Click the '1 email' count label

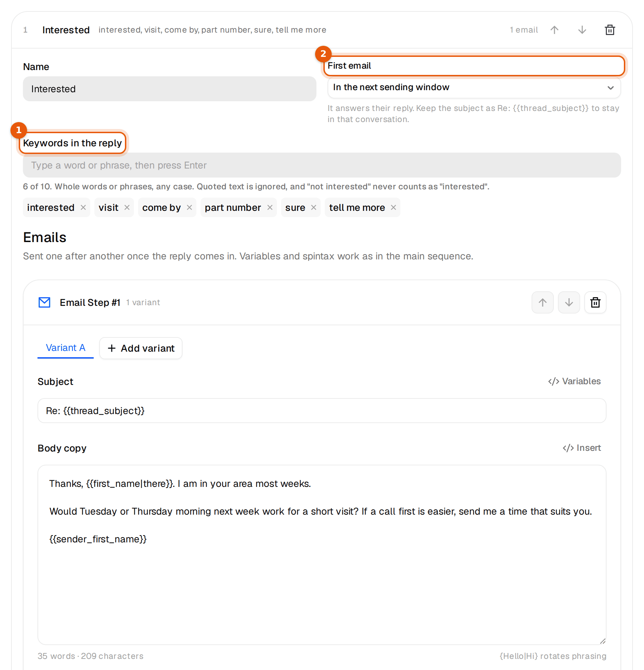[x=524, y=30]
